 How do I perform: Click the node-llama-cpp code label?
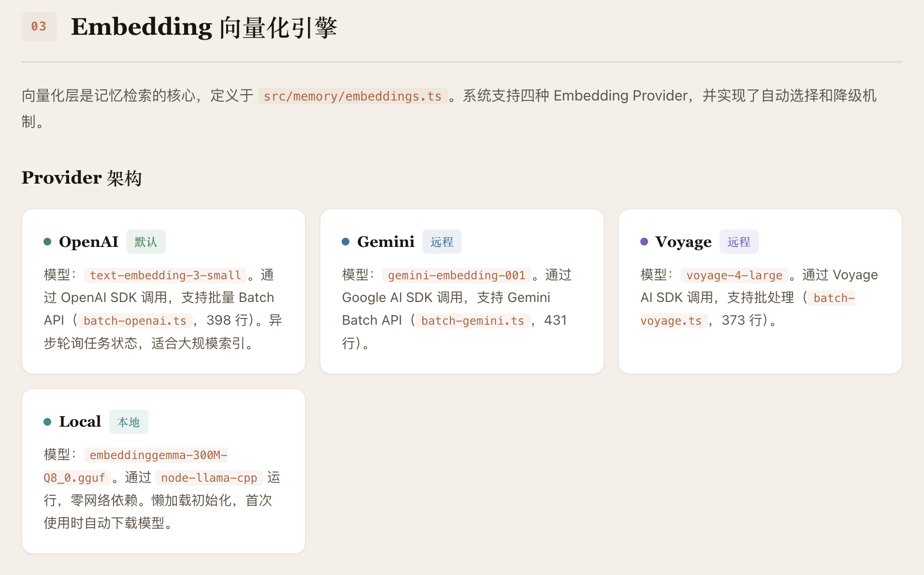click(209, 478)
